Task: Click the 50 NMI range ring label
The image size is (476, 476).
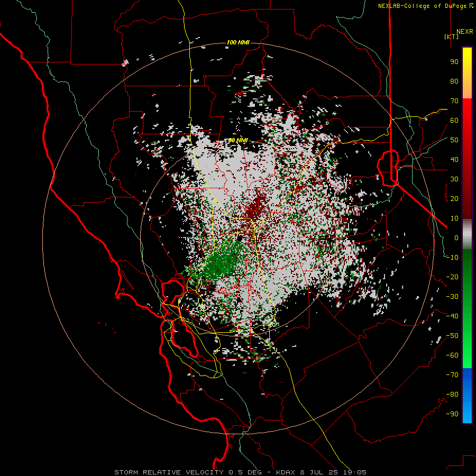Action: (x=238, y=140)
